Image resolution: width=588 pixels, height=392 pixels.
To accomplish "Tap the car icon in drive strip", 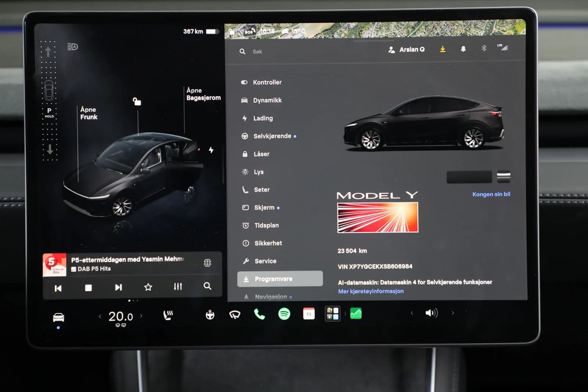I will [x=49, y=90].
